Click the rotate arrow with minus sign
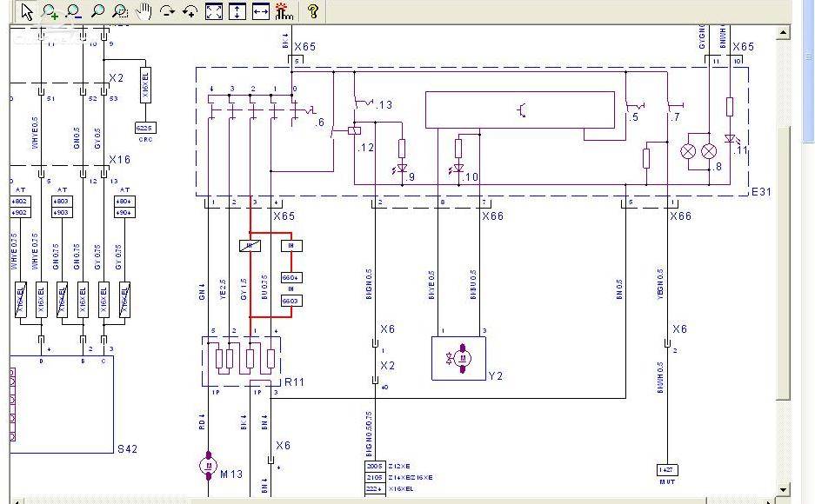Image resolution: width=815 pixels, height=504 pixels. [x=167, y=11]
